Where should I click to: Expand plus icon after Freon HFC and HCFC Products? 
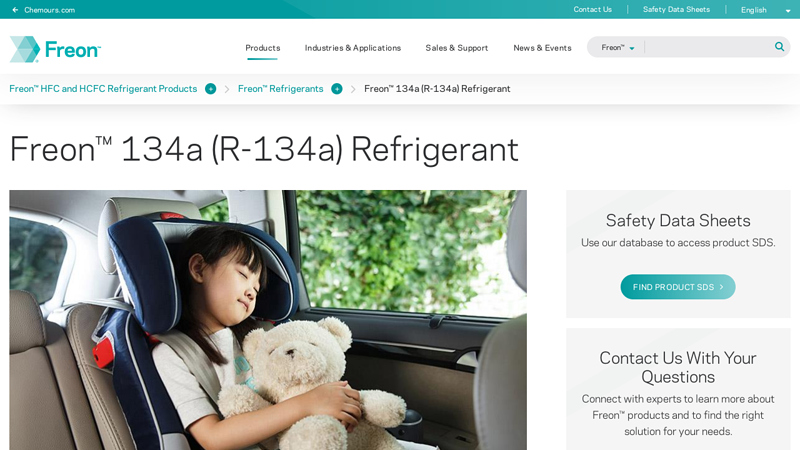tap(210, 89)
